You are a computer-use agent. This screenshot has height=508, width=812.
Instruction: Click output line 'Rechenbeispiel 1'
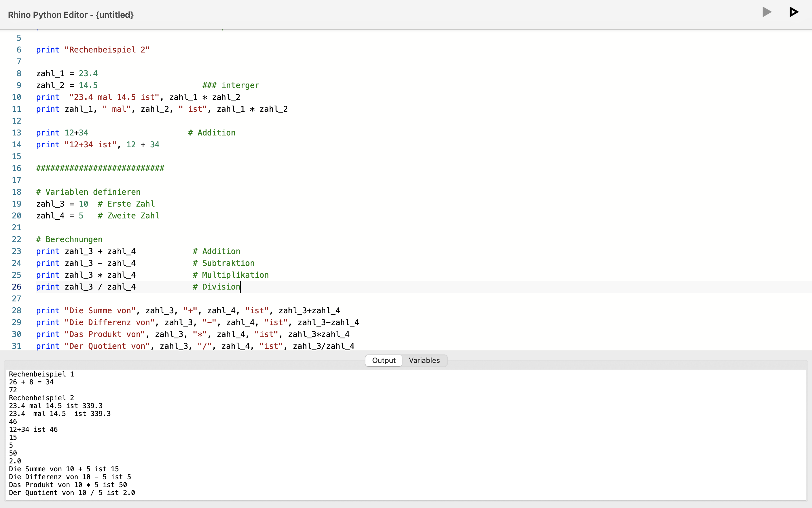click(x=41, y=374)
